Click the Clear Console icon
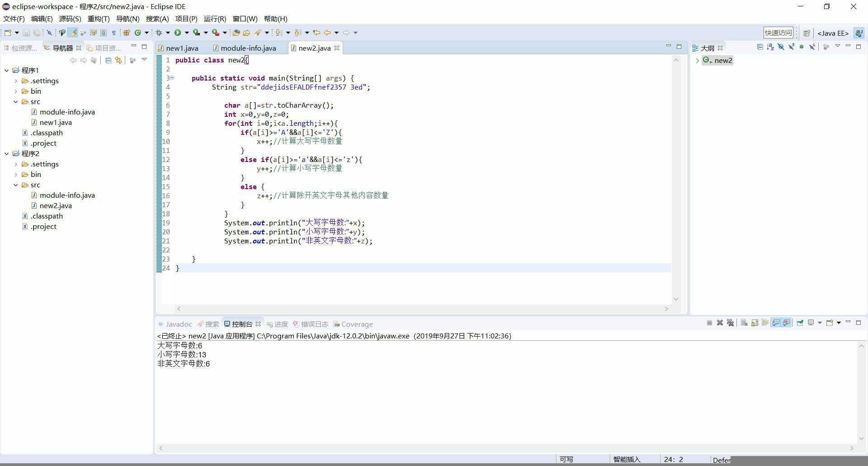This screenshot has height=466, width=868. (744, 323)
